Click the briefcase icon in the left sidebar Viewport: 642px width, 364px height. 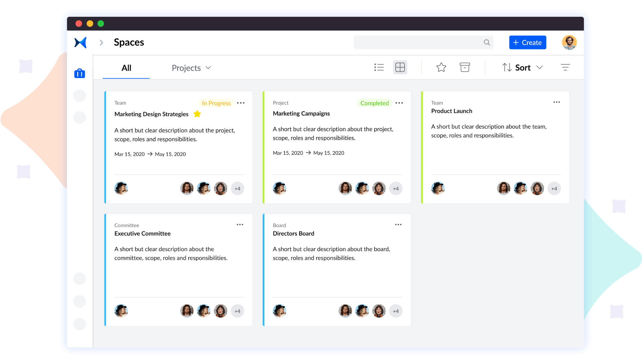tap(80, 73)
